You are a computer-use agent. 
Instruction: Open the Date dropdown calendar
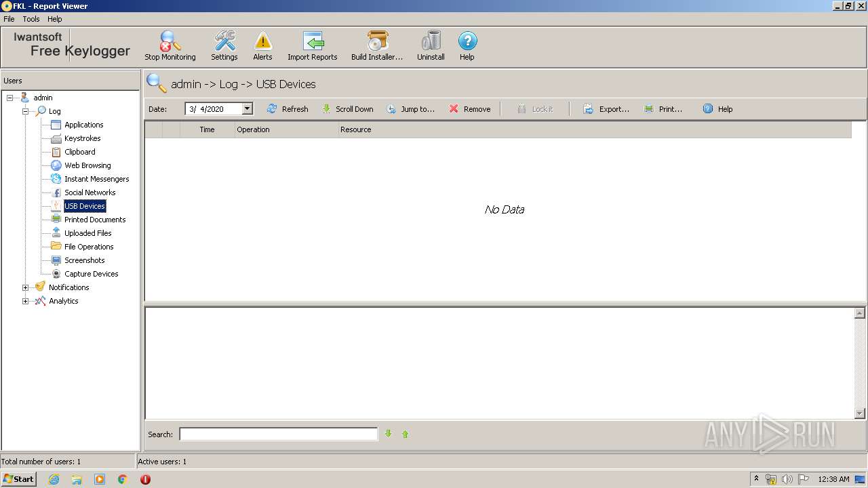point(247,108)
